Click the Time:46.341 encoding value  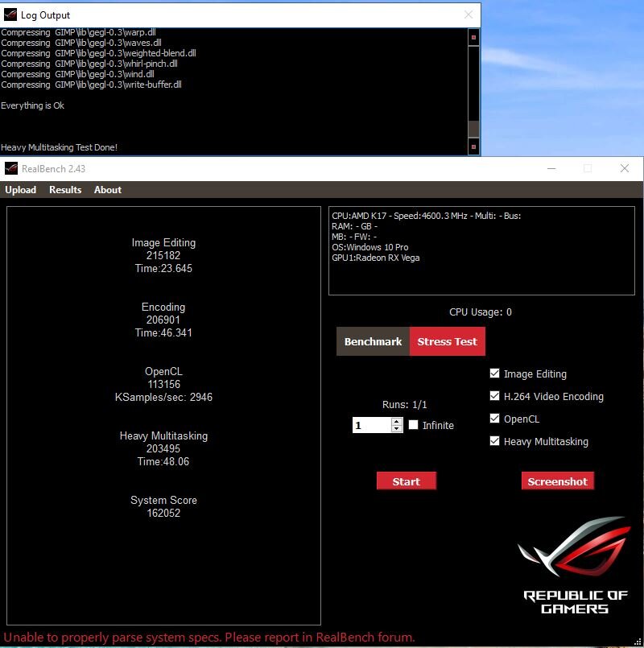click(x=163, y=332)
